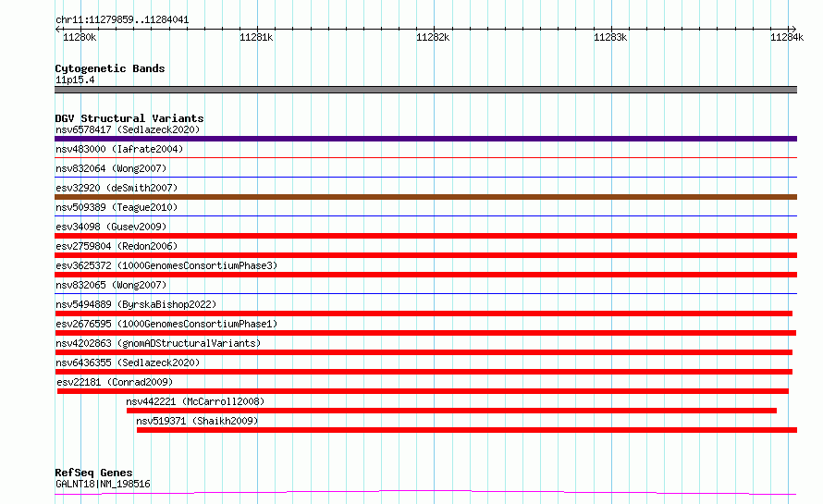Select the red esv2759804 variant bar
Viewport: 823px width, 504px height.
coord(425,255)
